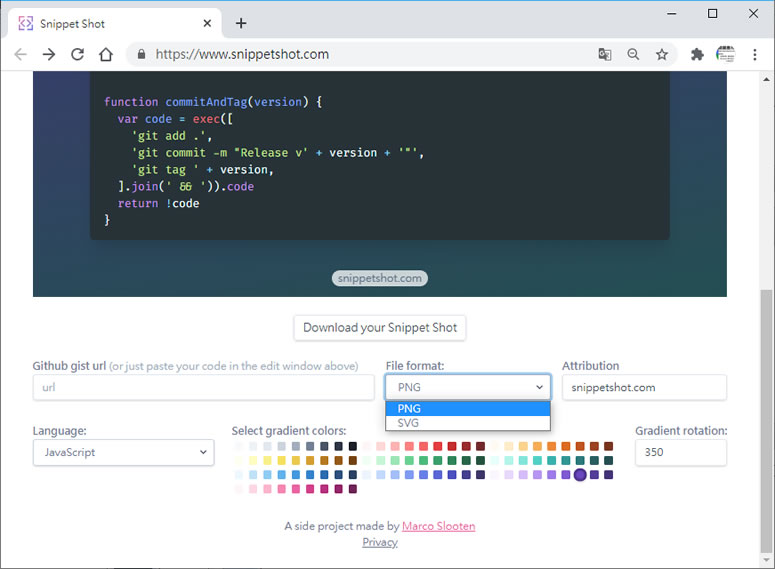Click the padlock site info icon
The height and width of the screenshot is (569, 775).
click(x=141, y=54)
